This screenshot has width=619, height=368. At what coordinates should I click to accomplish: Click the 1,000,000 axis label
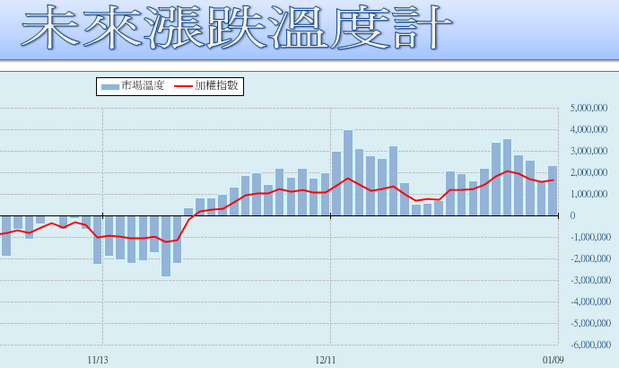[x=588, y=194]
